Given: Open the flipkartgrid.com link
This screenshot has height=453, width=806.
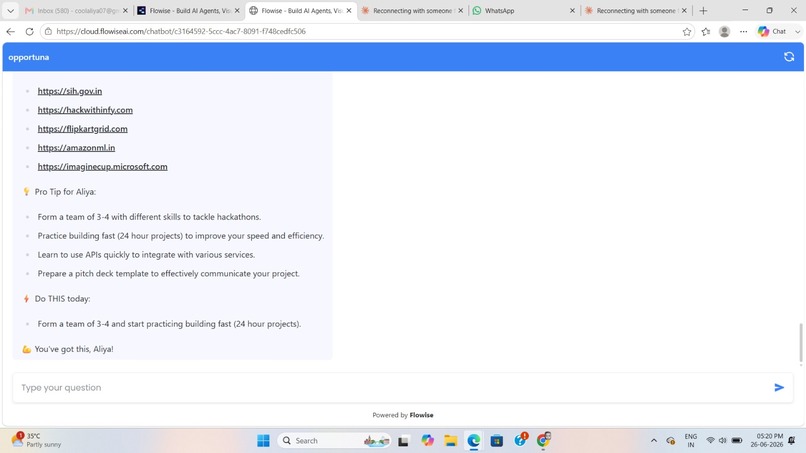Looking at the screenshot, I should tap(83, 129).
